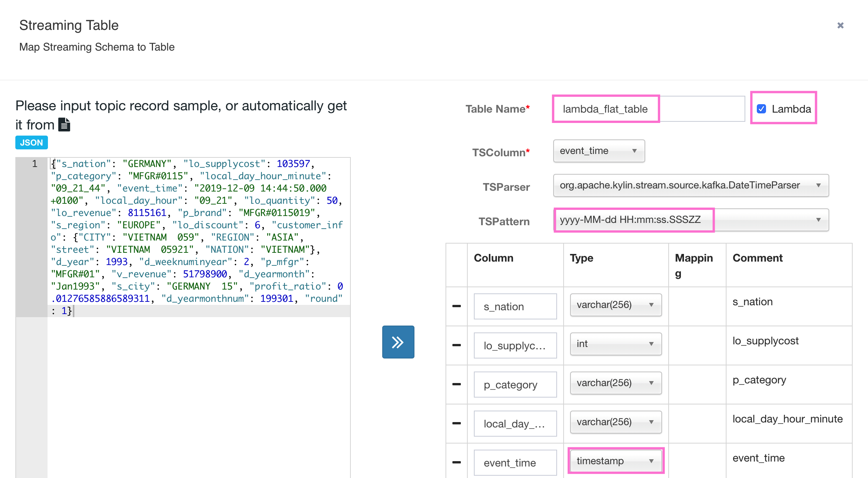Click the Table Name input field
868x478 pixels.
pos(648,109)
